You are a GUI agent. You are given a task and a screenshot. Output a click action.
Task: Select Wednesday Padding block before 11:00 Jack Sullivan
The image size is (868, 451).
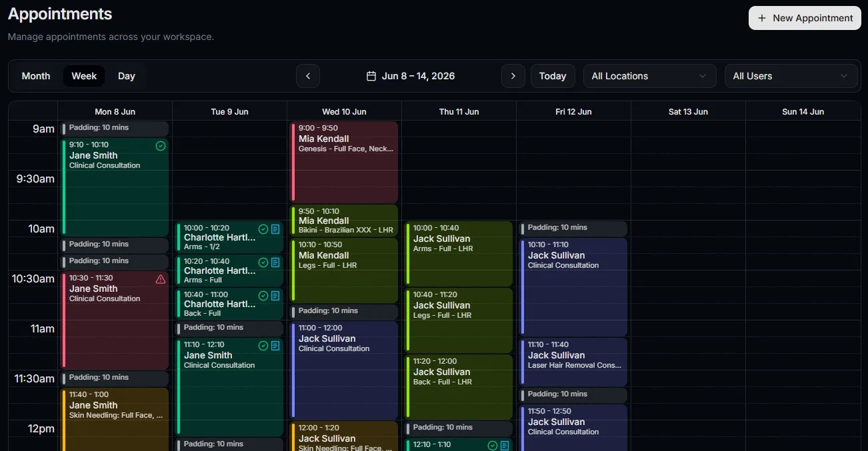344,312
